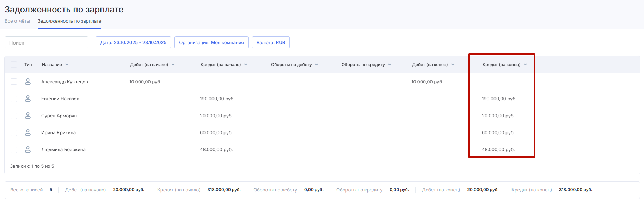Open the Валюта: RUB filter
This screenshot has width=644, height=219.
pos(271,42)
